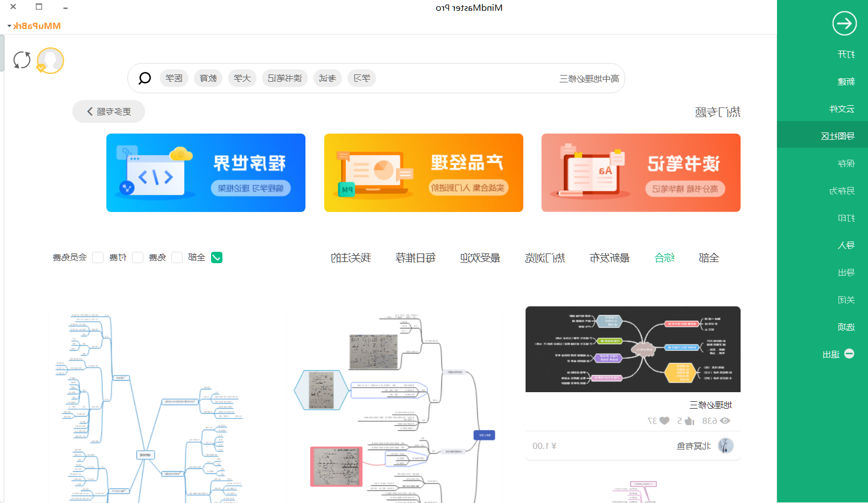The height and width of the screenshot is (503, 868).
Task: Click the refresh arrows icon near the avatar
Action: coord(22,60)
